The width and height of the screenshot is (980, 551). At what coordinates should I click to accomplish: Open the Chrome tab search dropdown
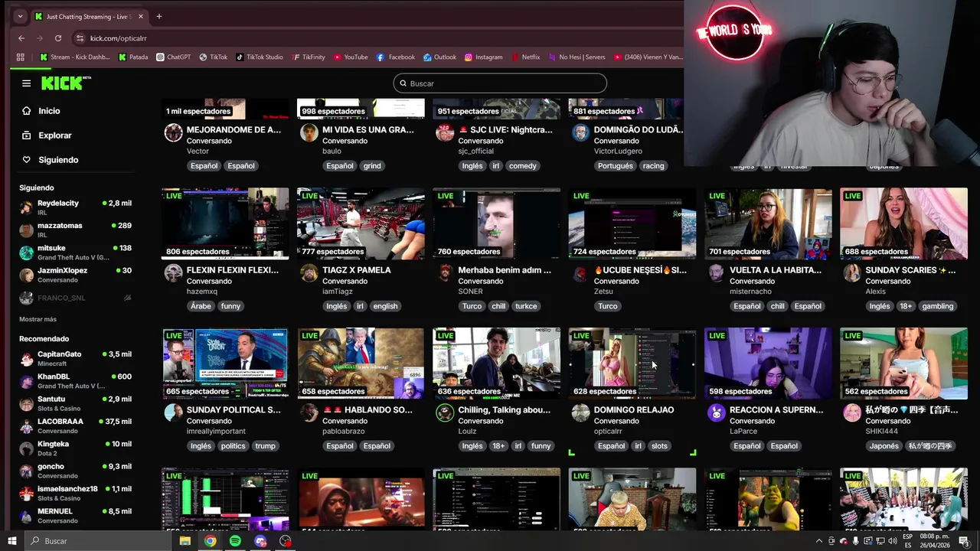20,16
